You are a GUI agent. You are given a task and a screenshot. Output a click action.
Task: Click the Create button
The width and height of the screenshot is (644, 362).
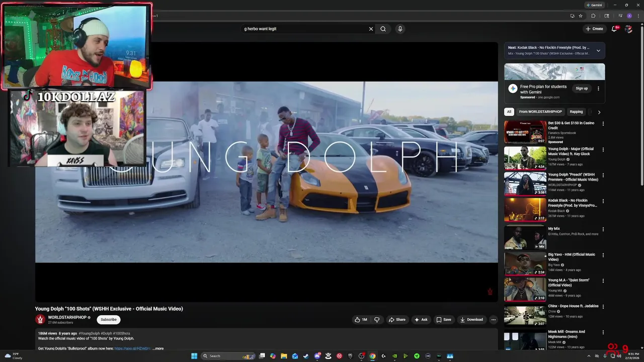pos(594,29)
